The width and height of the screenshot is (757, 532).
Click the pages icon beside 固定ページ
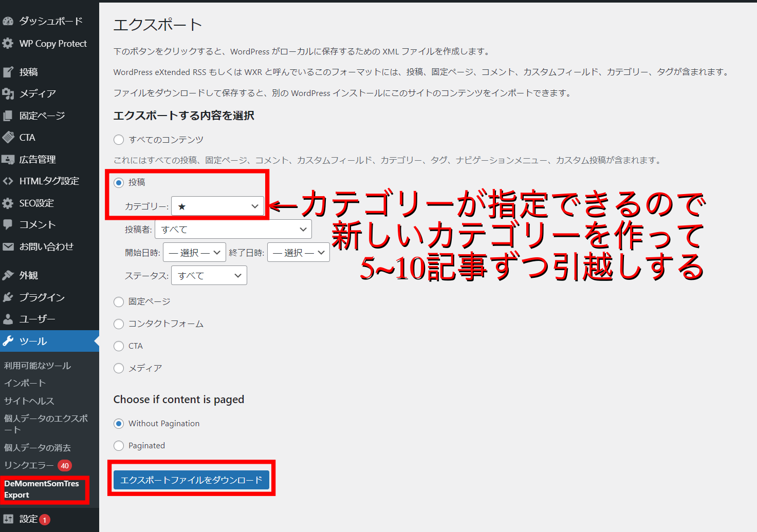click(8, 116)
